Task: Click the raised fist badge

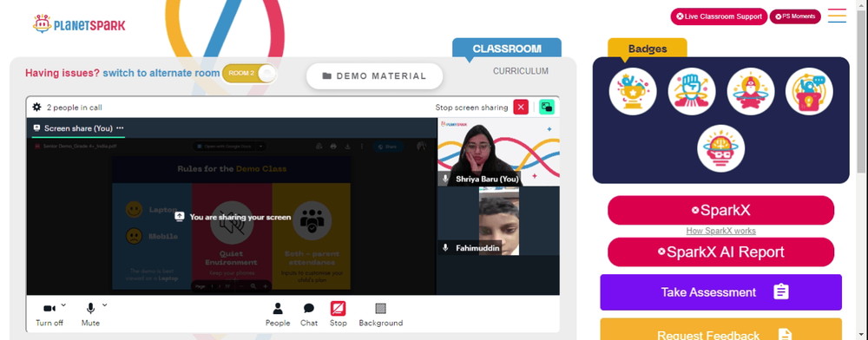Action: point(692,91)
